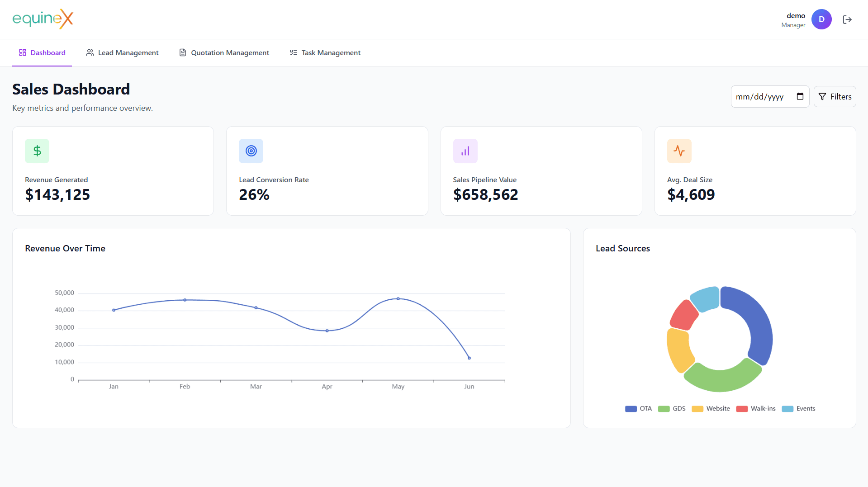
Task: Toggle the Website legend item
Action: pos(711,409)
